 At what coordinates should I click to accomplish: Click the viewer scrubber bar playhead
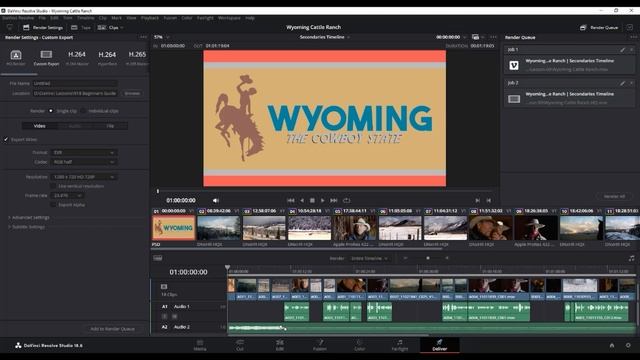pyautogui.click(x=158, y=191)
